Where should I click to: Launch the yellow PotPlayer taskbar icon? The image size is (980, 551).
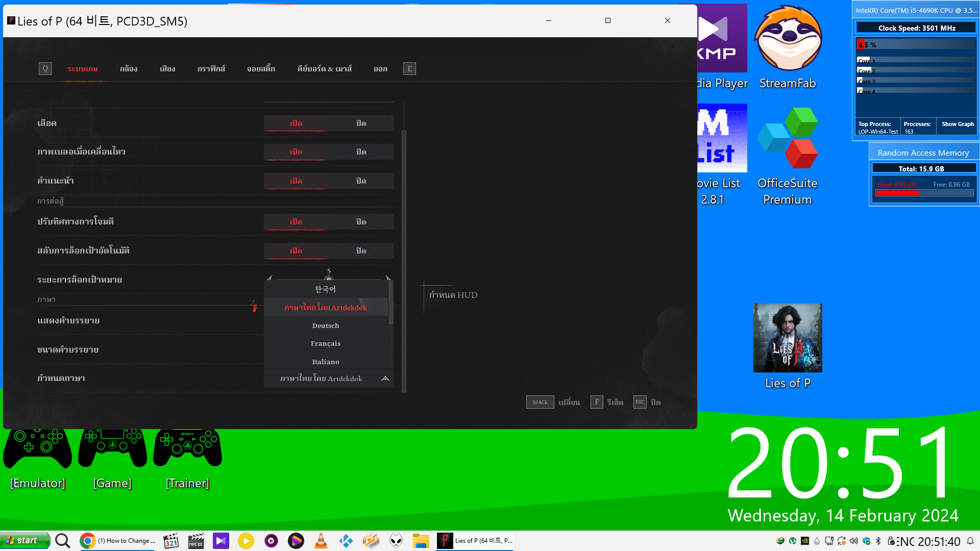pyautogui.click(x=246, y=541)
